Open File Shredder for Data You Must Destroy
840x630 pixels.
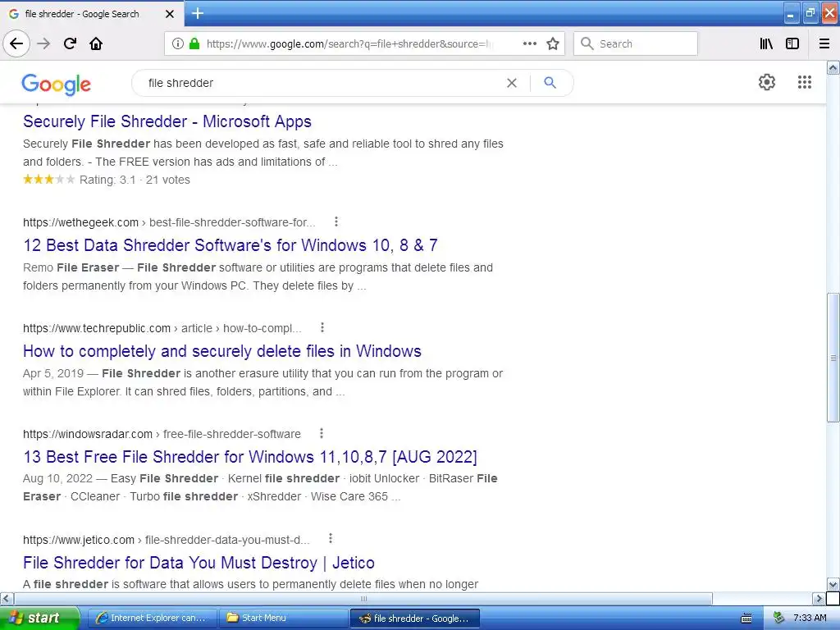point(199,563)
